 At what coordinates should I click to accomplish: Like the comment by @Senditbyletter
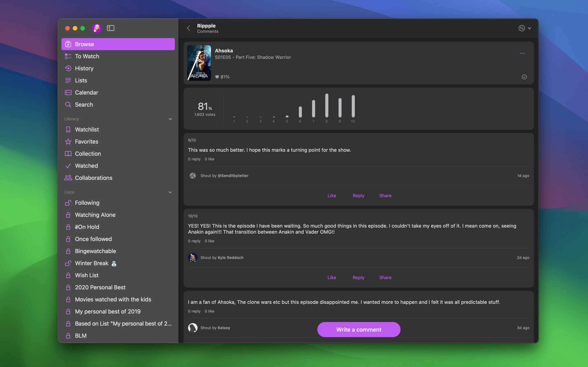(x=332, y=195)
